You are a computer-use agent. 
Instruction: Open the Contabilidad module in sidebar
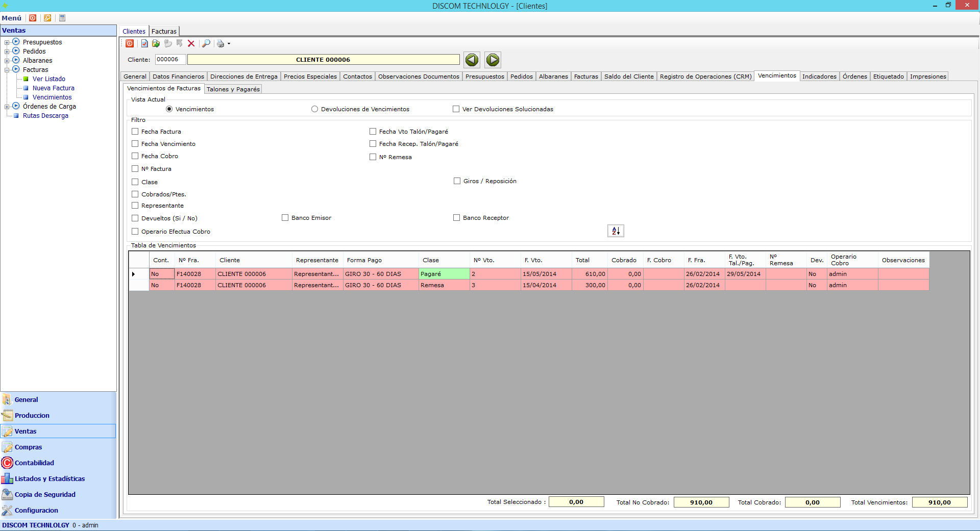34,463
